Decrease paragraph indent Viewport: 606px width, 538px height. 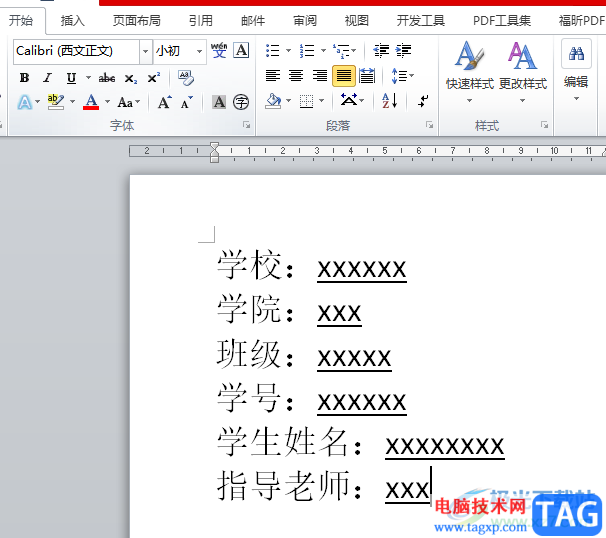tap(381, 50)
